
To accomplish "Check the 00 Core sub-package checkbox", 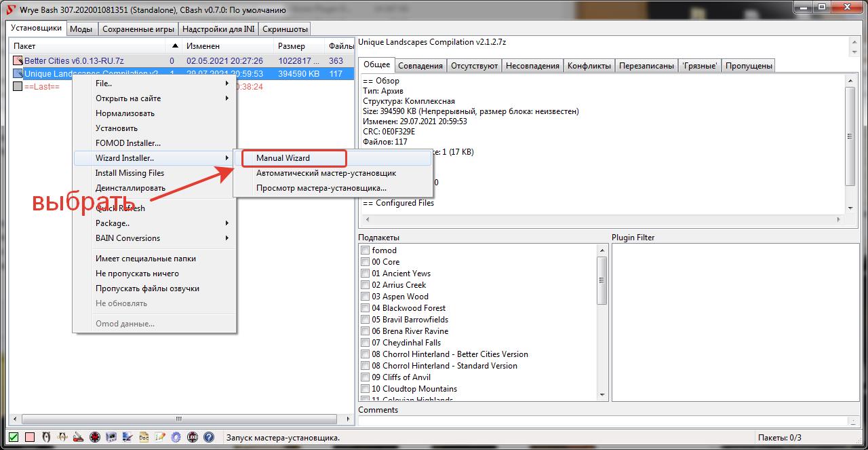I will pyautogui.click(x=366, y=262).
